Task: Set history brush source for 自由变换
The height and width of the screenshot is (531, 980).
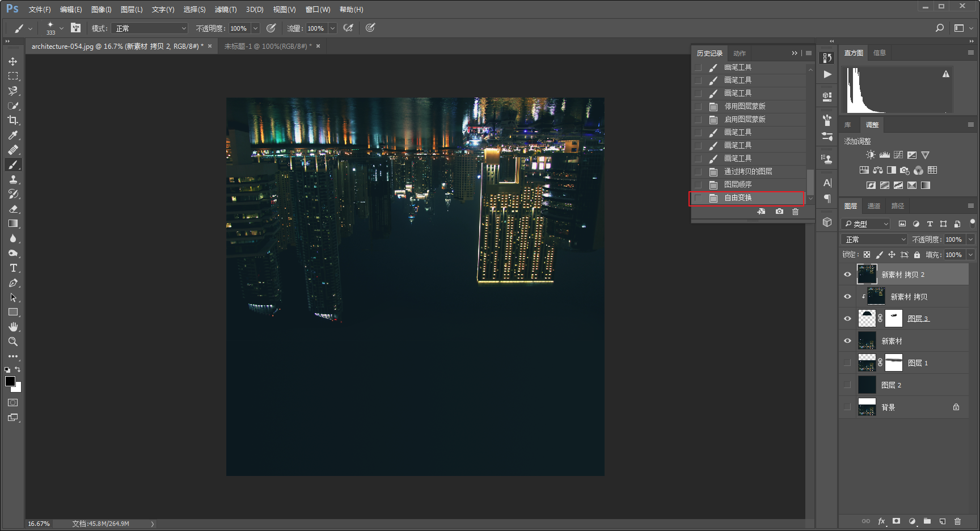Action: (698, 197)
